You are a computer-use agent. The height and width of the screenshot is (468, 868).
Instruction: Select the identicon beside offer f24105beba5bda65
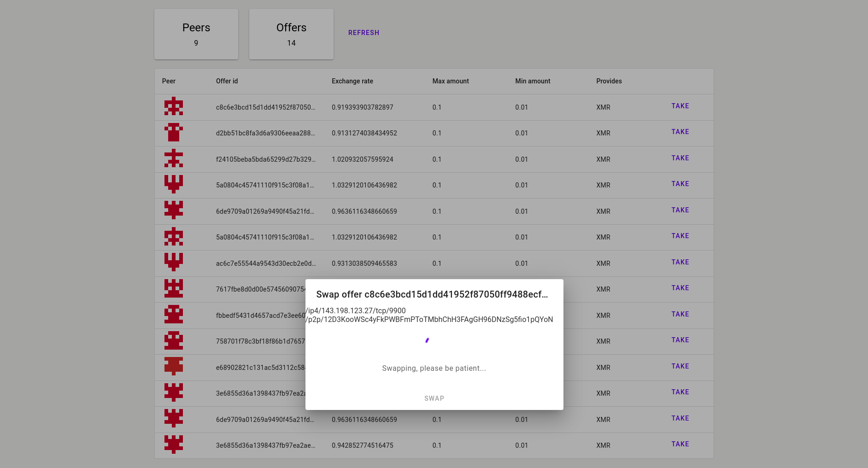(x=174, y=158)
